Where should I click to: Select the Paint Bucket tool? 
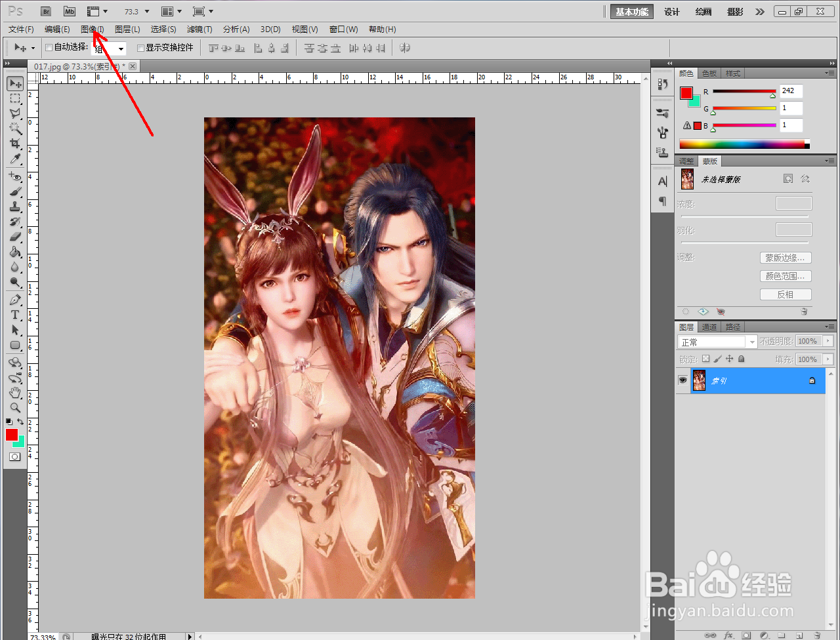point(15,252)
